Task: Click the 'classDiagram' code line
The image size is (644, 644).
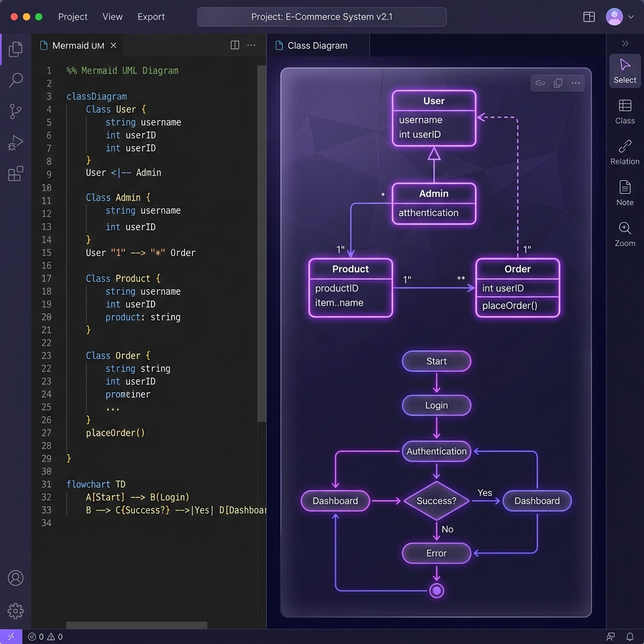Action: [x=96, y=96]
